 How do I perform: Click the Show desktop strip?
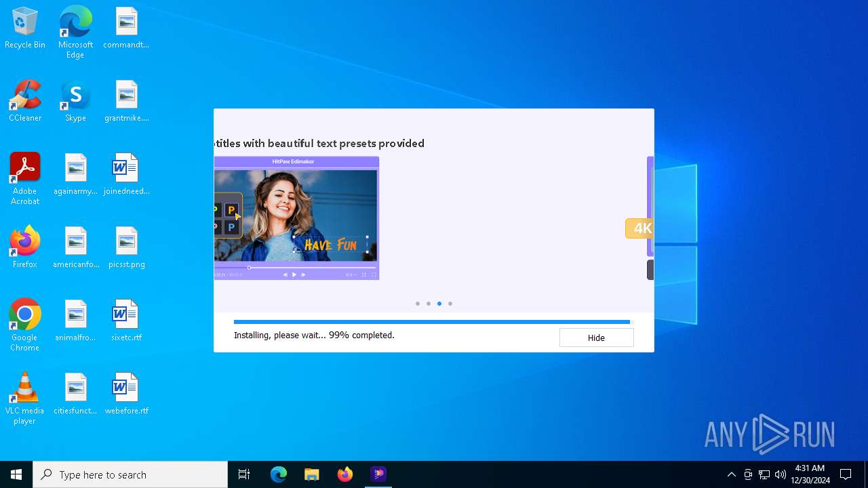[x=866, y=474]
